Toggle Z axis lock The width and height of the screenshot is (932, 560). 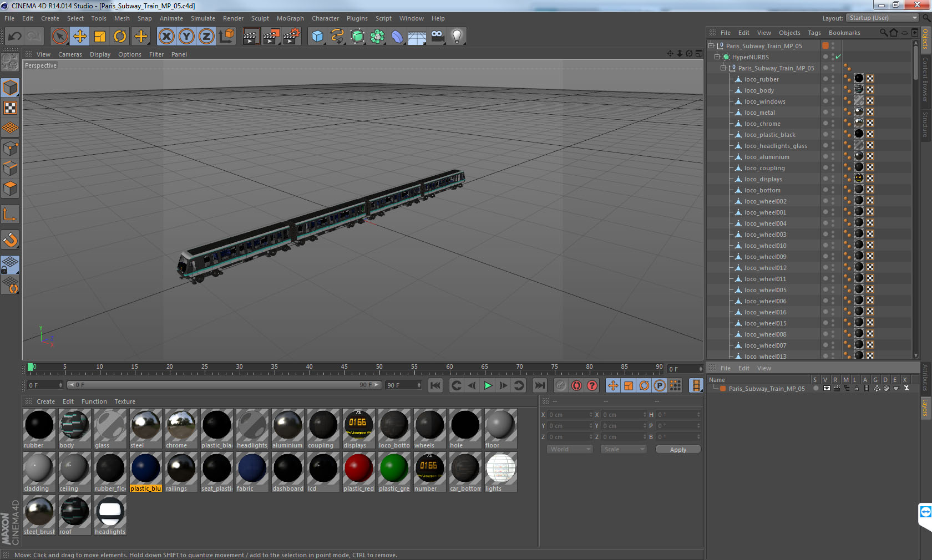tap(206, 37)
